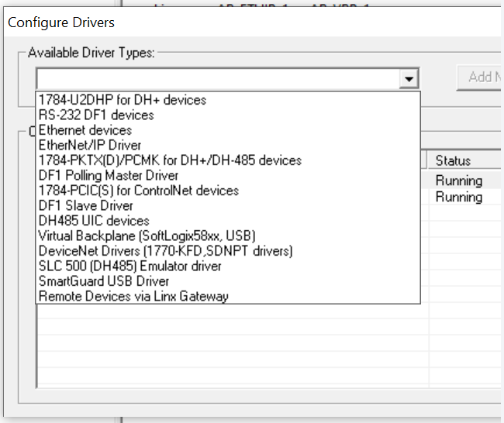The width and height of the screenshot is (504, 423).
Task: Choose Virtual Backplane (SoftLogix58xx, USB)
Action: (228, 236)
